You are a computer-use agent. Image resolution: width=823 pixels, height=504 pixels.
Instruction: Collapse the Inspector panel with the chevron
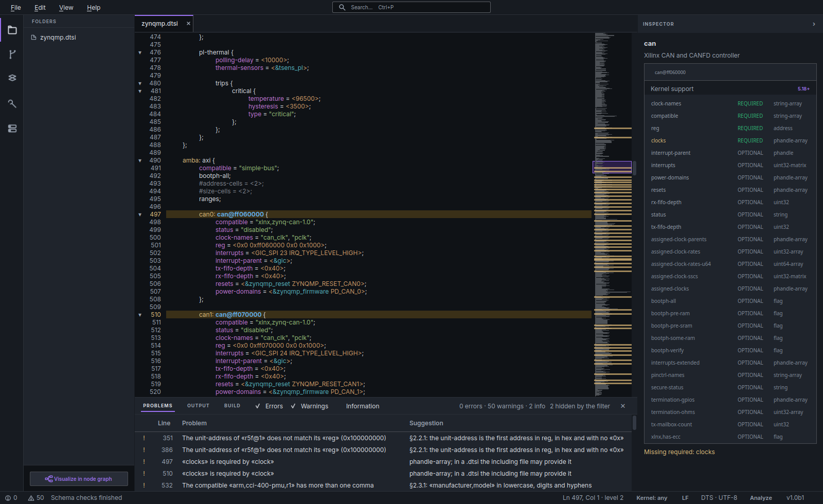coord(814,24)
